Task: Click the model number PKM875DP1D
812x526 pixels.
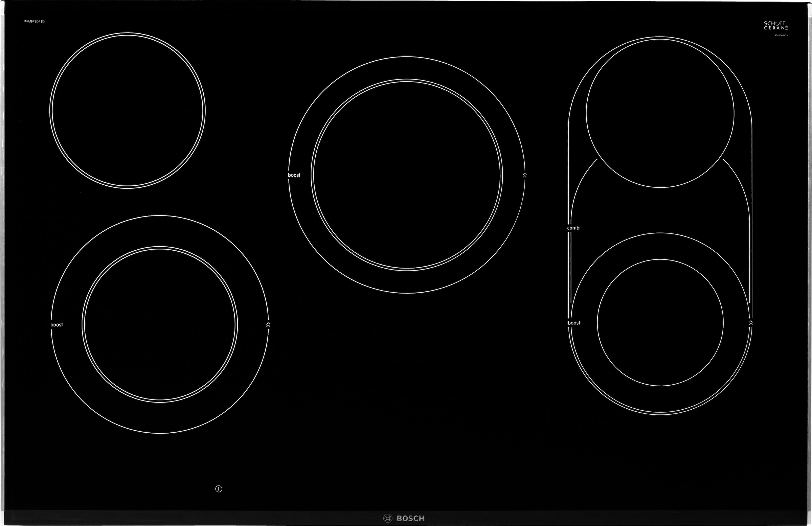Action: click(x=34, y=22)
